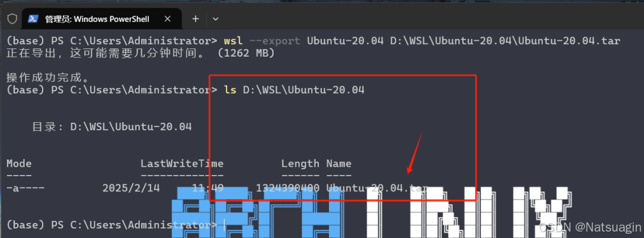Click the shield icon left of the tab

click(x=13, y=18)
